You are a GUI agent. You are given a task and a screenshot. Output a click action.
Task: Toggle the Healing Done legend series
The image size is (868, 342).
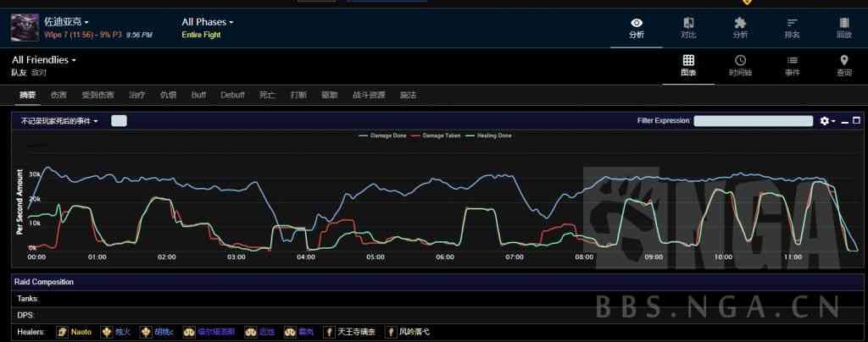pyautogui.click(x=489, y=135)
